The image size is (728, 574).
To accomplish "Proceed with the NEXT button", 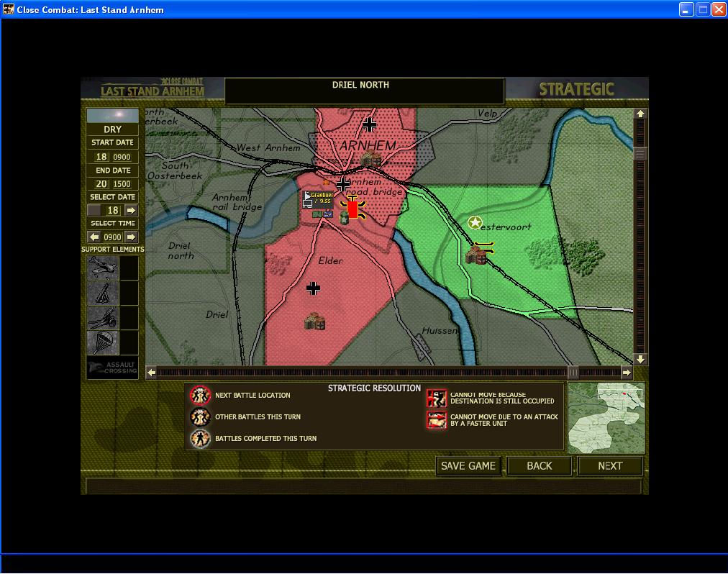I will point(610,466).
